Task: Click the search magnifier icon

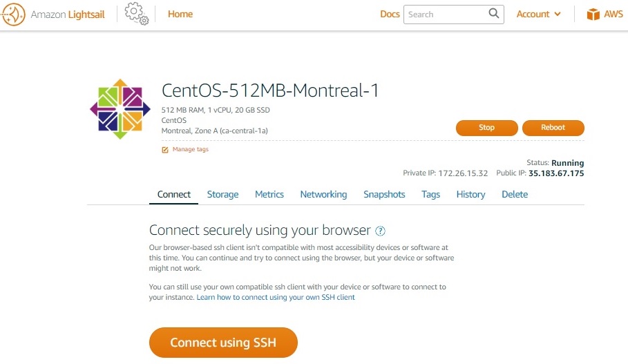Action: click(x=494, y=14)
